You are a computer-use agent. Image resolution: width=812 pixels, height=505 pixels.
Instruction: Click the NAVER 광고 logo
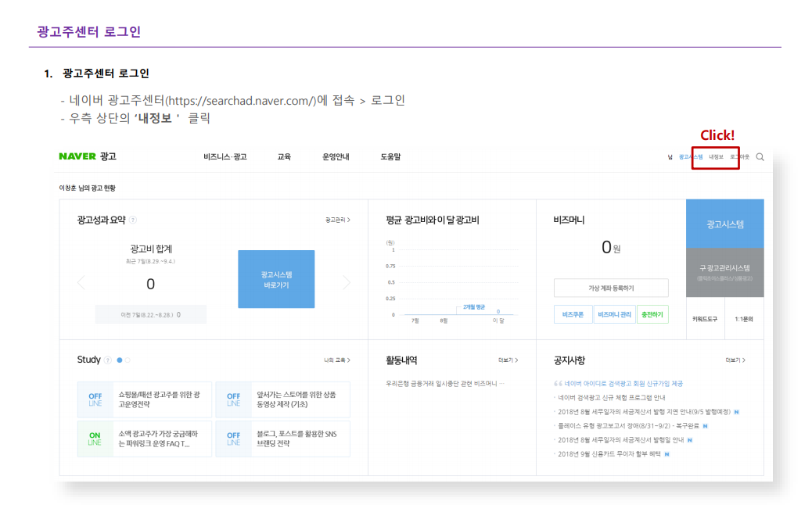88,156
